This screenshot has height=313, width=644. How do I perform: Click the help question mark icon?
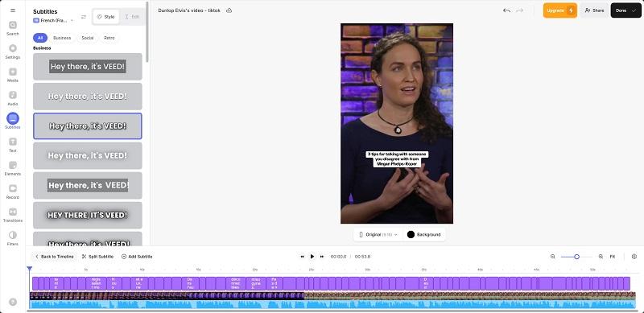coord(13,302)
